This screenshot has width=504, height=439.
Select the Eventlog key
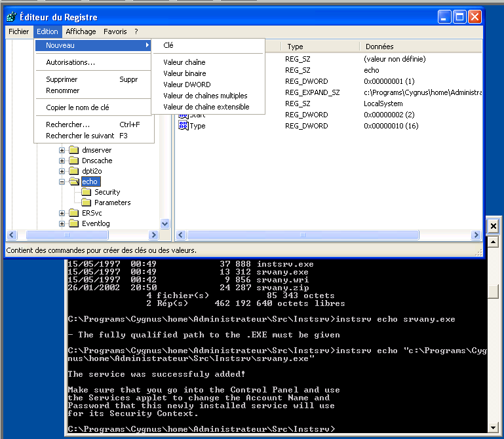click(96, 223)
